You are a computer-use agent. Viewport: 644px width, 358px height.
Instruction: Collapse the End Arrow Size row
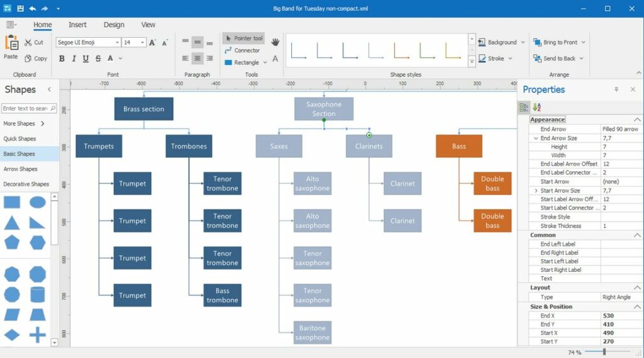(x=536, y=138)
